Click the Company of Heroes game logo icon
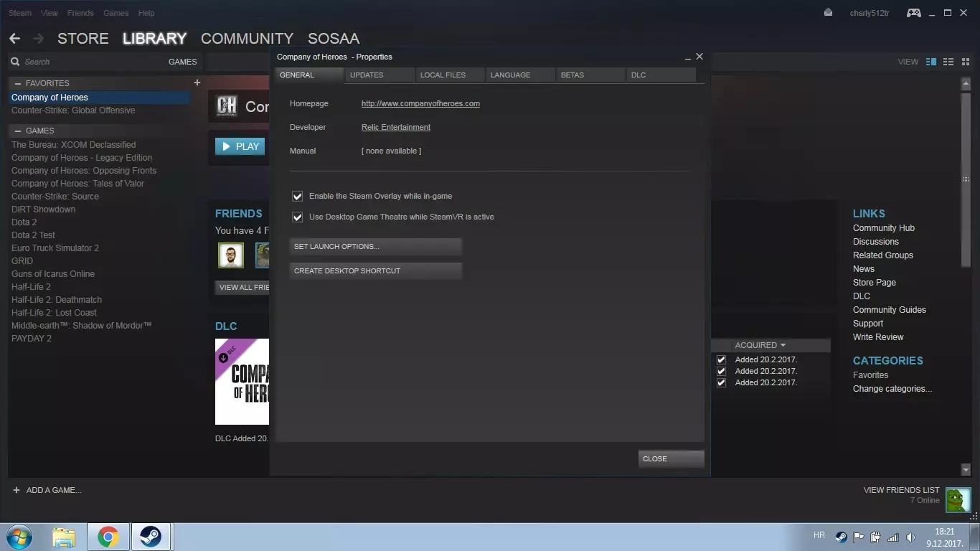Viewport: 980px width, 551px height. [x=227, y=106]
